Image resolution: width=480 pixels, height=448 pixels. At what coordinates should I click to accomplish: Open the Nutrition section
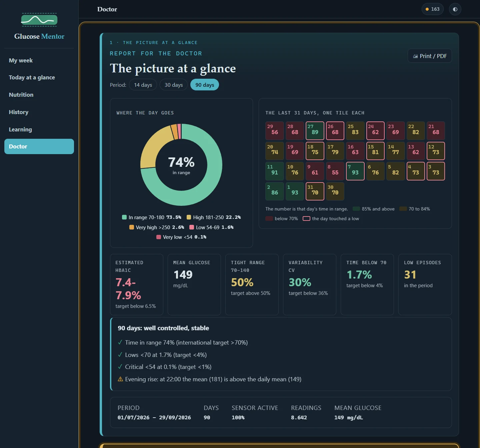[x=39, y=95]
